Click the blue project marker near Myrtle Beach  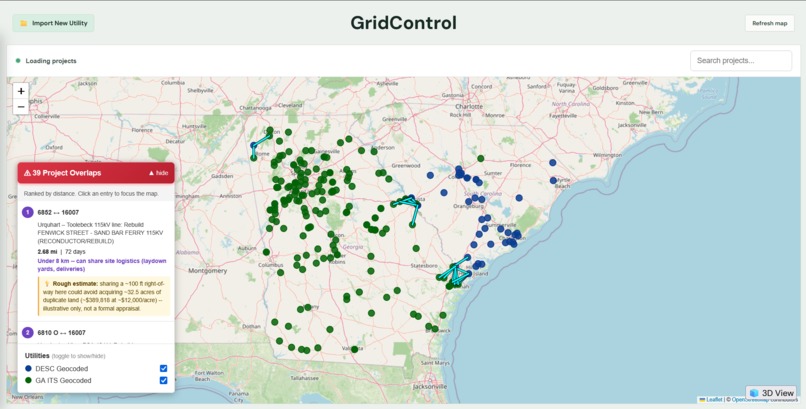[x=553, y=180]
